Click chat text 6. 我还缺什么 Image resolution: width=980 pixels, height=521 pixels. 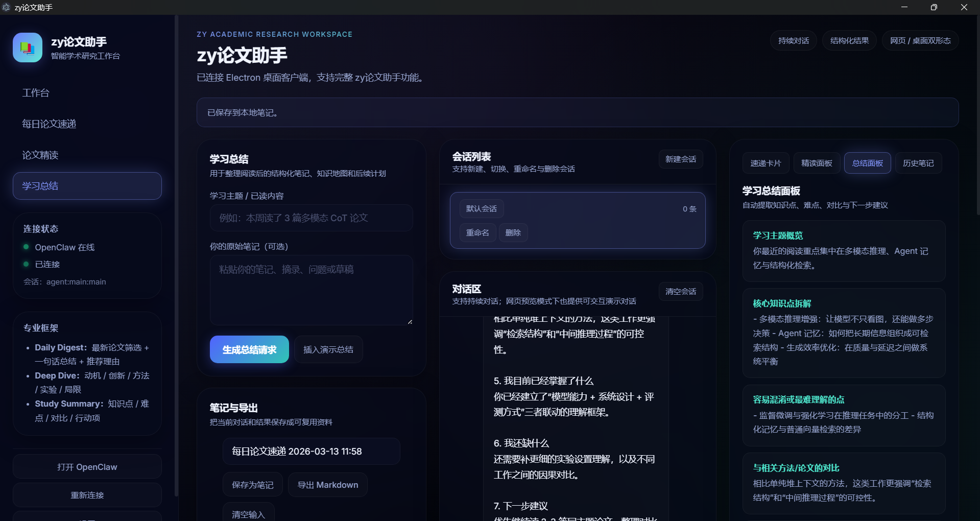point(521,443)
